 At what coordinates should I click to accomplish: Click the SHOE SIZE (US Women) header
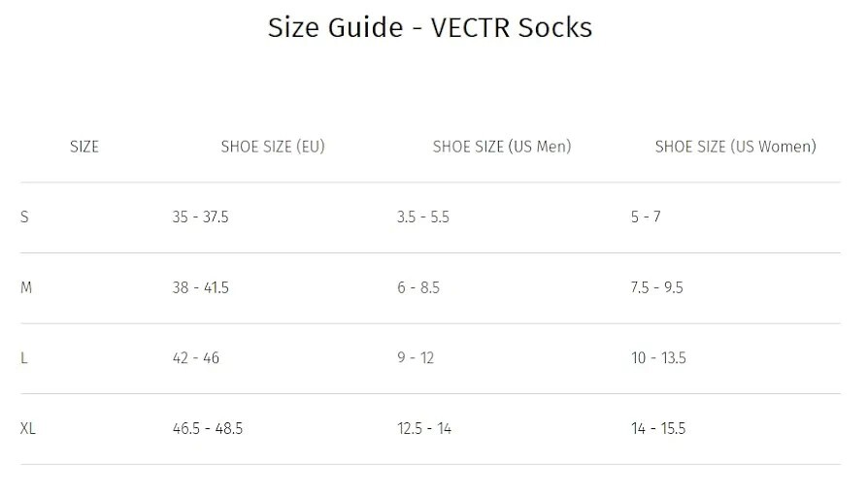pos(735,147)
